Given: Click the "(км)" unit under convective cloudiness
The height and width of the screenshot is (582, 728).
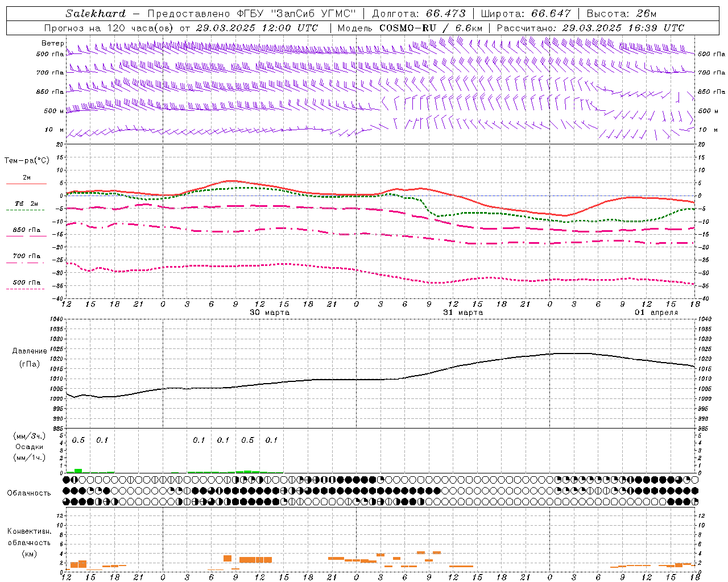Looking at the screenshot, I should [30, 554].
